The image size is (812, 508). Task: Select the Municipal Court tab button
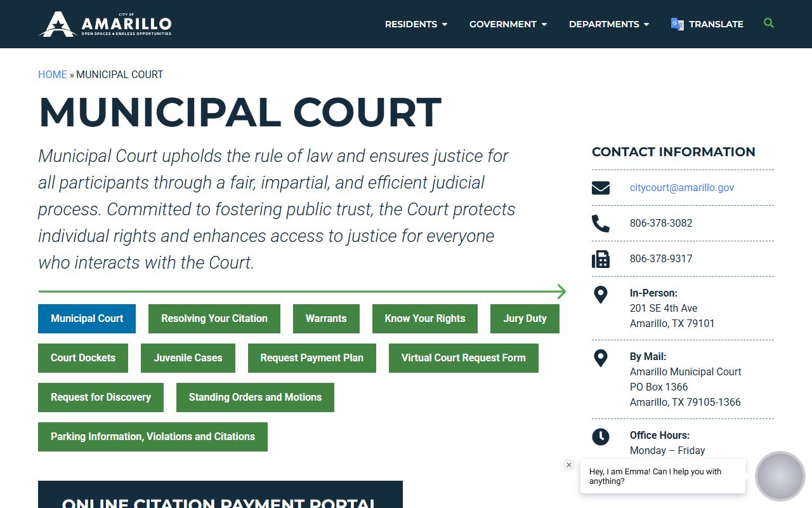tap(87, 319)
